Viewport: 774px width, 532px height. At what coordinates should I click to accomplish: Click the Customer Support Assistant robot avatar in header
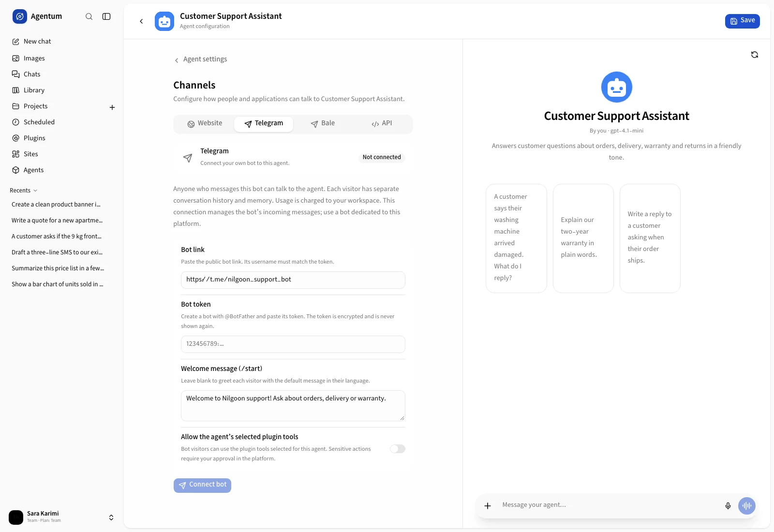[x=164, y=21]
